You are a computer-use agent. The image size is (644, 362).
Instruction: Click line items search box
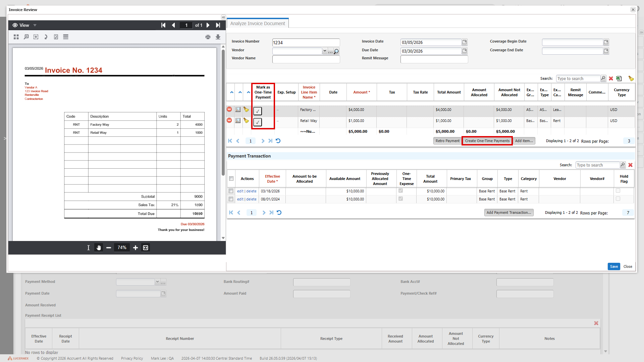coord(578,78)
